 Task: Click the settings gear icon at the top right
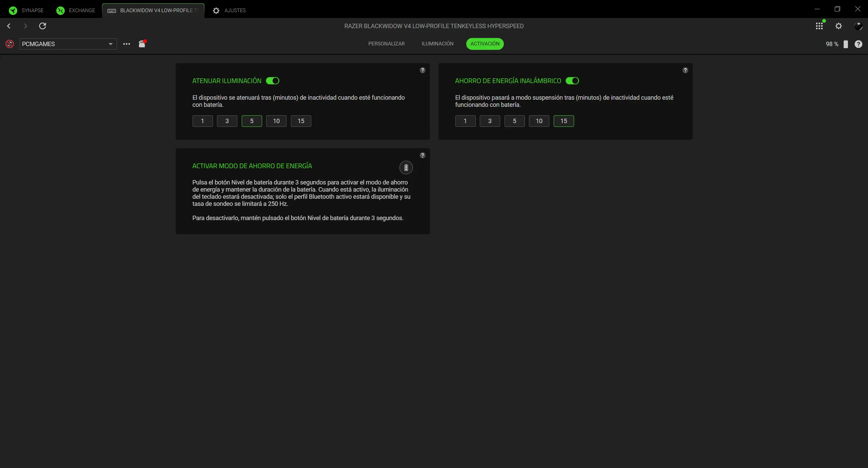coord(839,26)
